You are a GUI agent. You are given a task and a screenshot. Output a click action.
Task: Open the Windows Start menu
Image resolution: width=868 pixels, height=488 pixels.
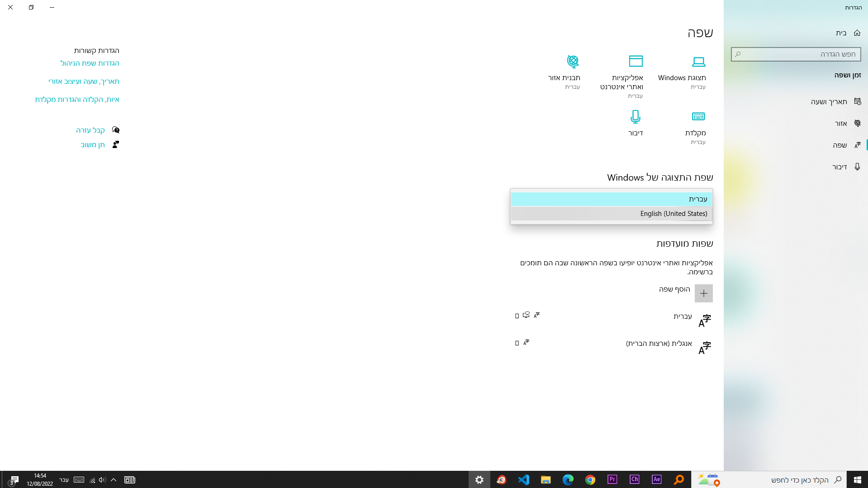(x=857, y=480)
